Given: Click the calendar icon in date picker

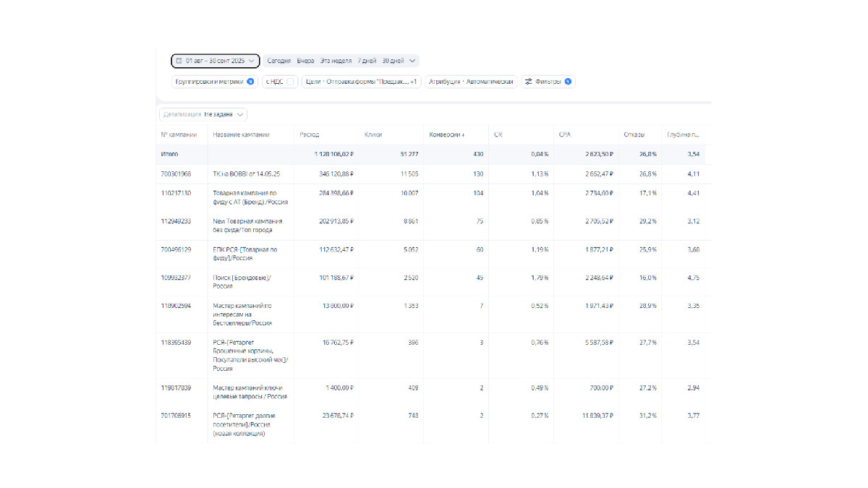Looking at the screenshot, I should (x=179, y=61).
